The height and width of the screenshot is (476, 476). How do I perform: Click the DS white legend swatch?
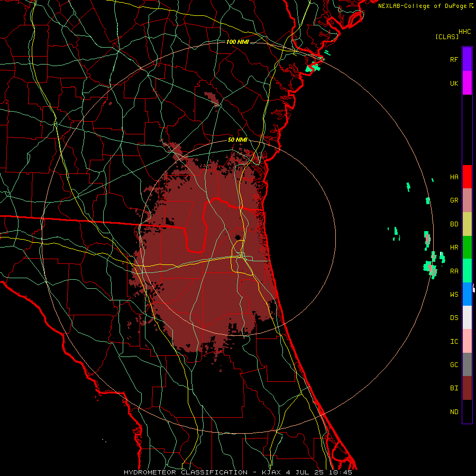pos(467,317)
